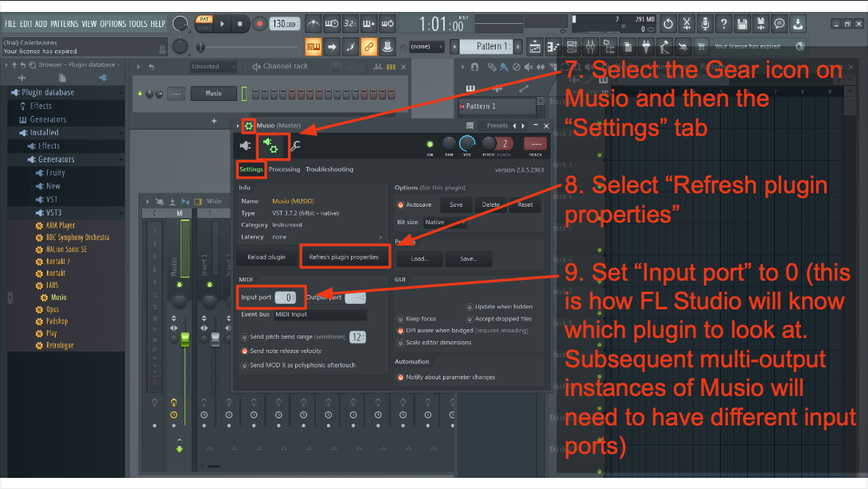Open the OPTIONS menu
Image resolution: width=868 pixels, height=489 pixels.
(x=113, y=24)
